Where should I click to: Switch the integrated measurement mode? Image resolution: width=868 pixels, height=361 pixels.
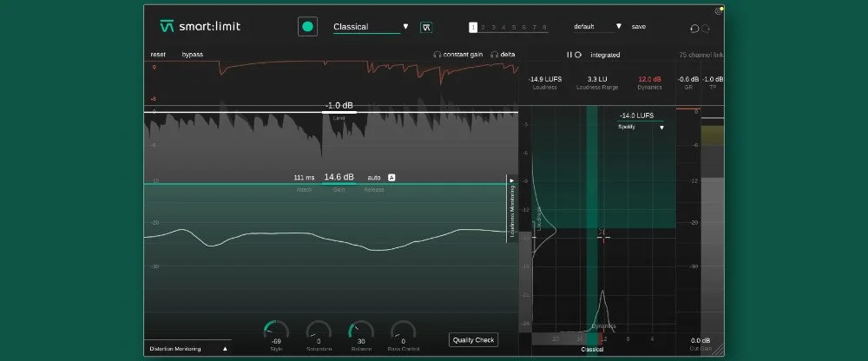(605, 56)
